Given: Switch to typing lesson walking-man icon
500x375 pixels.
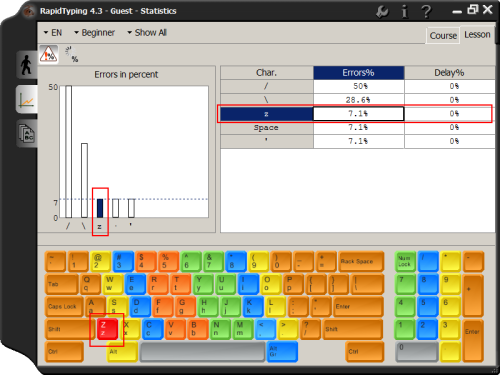Looking at the screenshot, I should 26,65.
